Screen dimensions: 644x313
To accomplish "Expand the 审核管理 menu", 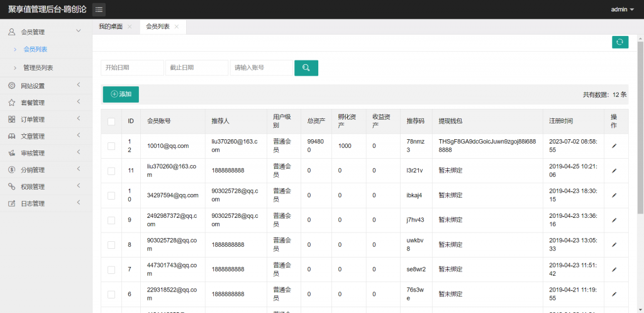I will pyautogui.click(x=79, y=152).
